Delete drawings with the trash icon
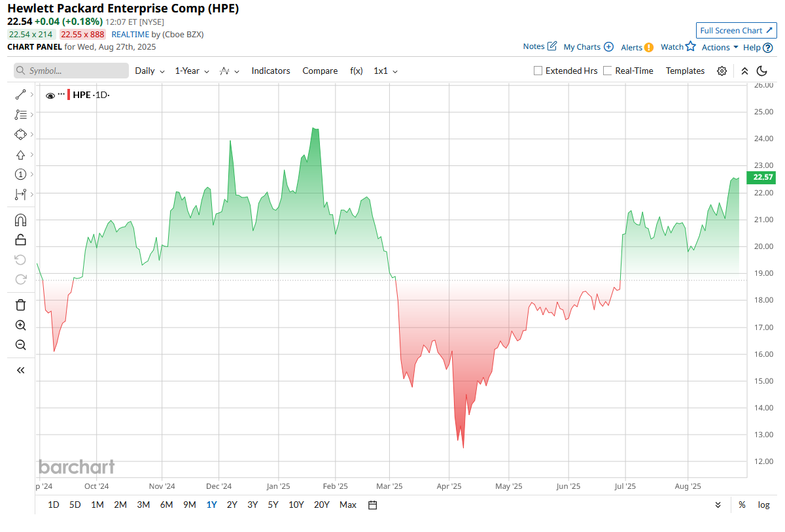Screen dimensions: 785x532 click(20, 305)
